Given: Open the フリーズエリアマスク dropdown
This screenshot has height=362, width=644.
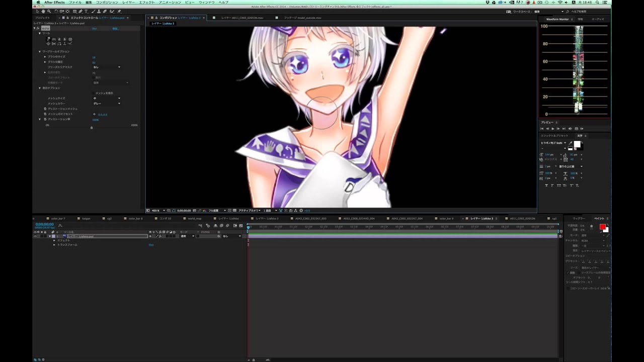Looking at the screenshot, I should pyautogui.click(x=107, y=67).
